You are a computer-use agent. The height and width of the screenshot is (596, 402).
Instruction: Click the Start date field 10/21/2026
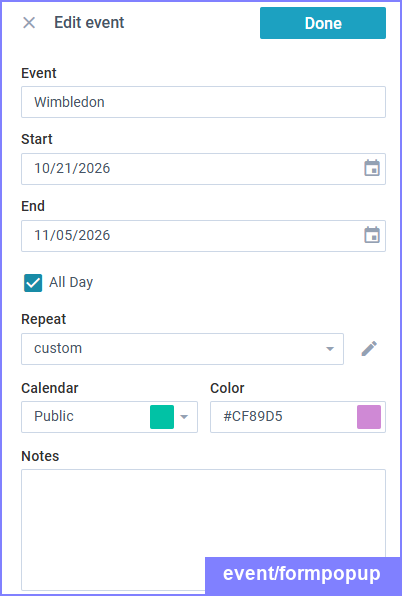[x=203, y=169]
